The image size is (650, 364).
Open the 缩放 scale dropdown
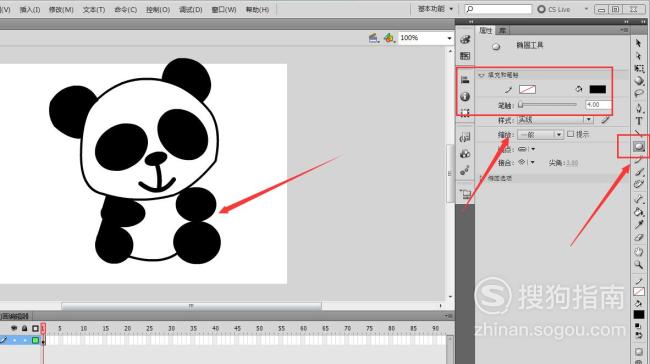click(540, 135)
